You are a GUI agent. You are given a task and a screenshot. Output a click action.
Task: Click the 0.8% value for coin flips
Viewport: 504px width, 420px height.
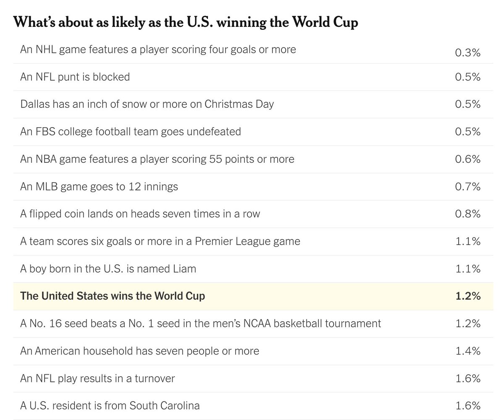pyautogui.click(x=468, y=214)
